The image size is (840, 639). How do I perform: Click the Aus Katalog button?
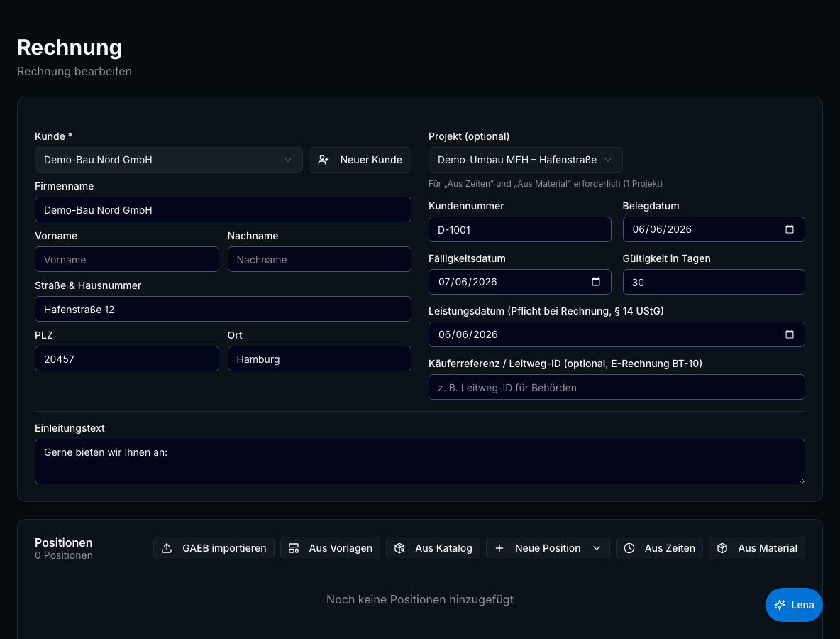click(433, 548)
